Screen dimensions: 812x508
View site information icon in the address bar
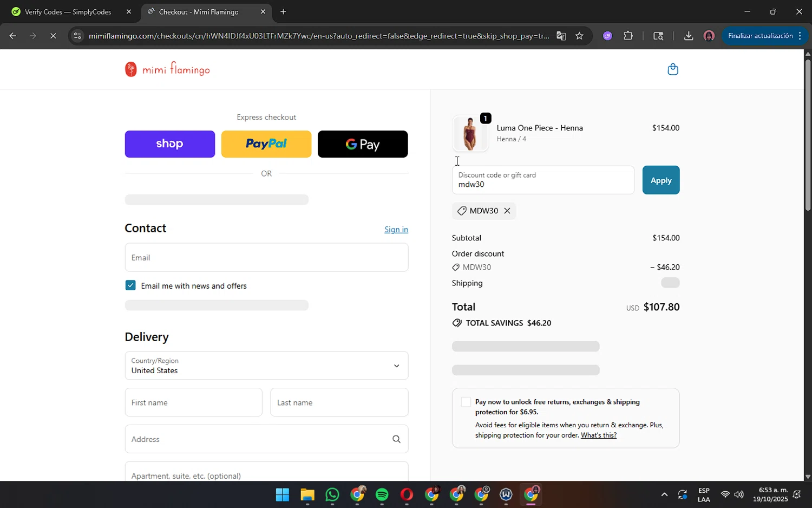pos(77,36)
